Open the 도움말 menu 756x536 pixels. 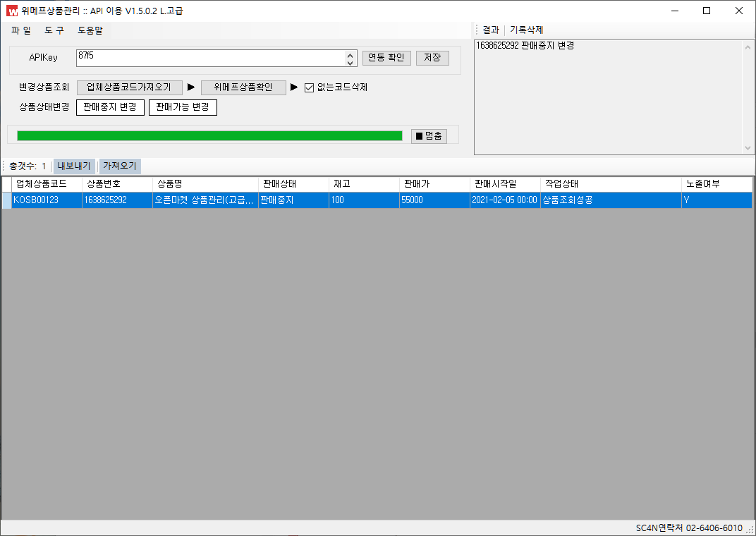click(x=90, y=30)
